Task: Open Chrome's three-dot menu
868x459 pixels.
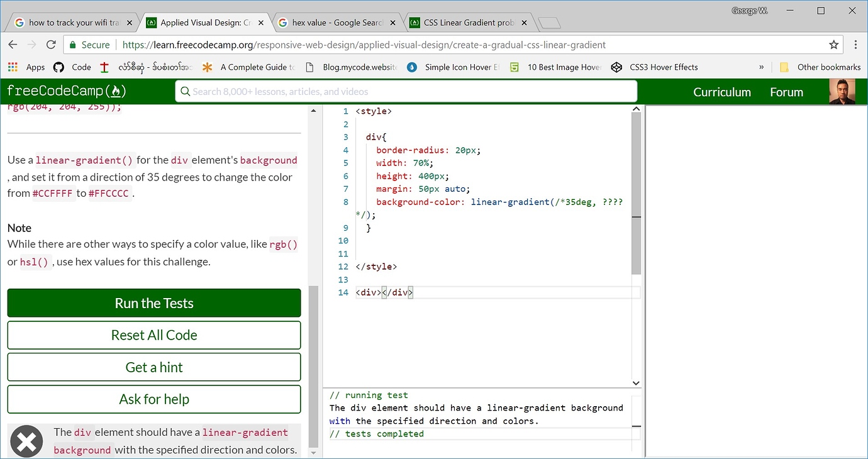Action: pyautogui.click(x=856, y=45)
